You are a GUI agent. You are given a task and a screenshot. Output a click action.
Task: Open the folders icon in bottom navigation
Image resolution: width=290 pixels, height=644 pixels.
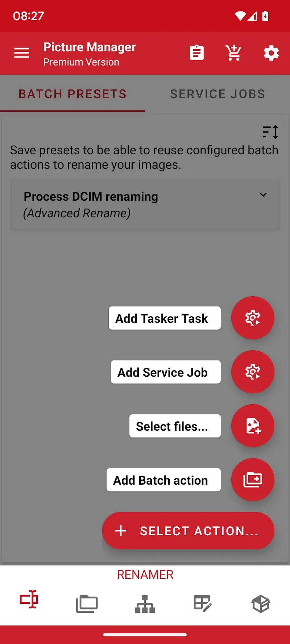87,604
